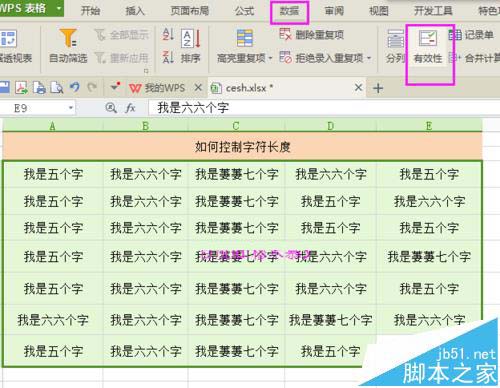Open the 开发工具 ribbon tab
Screen dimensions: 500x388
pos(433,11)
